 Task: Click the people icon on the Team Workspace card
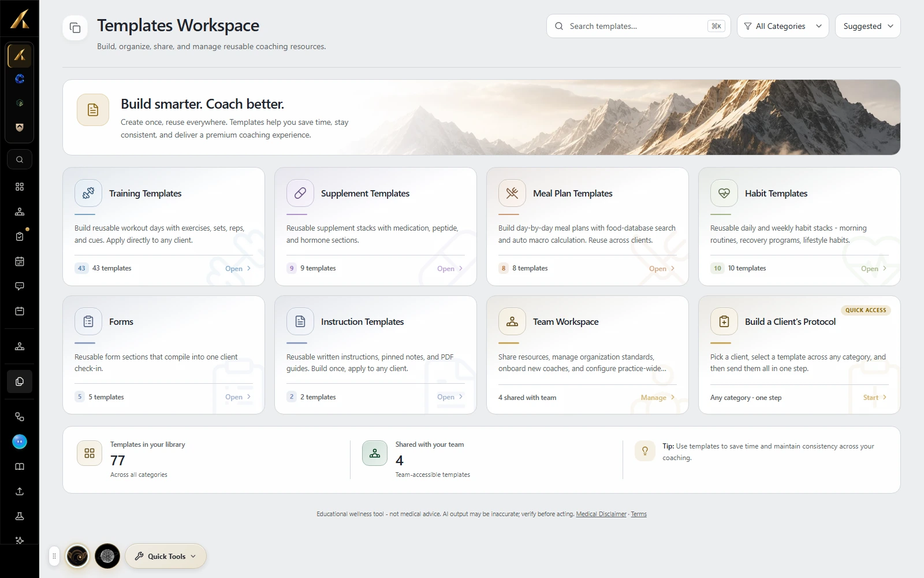(512, 321)
